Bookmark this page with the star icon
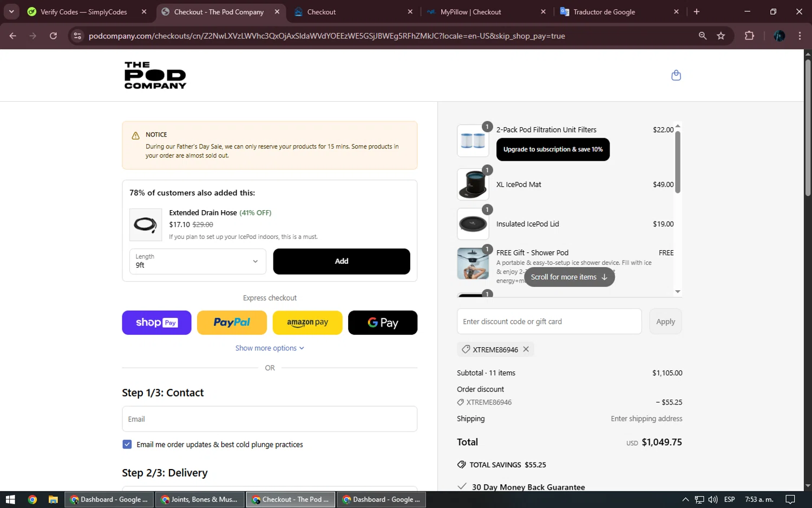Viewport: 812px width, 508px height. (x=721, y=36)
